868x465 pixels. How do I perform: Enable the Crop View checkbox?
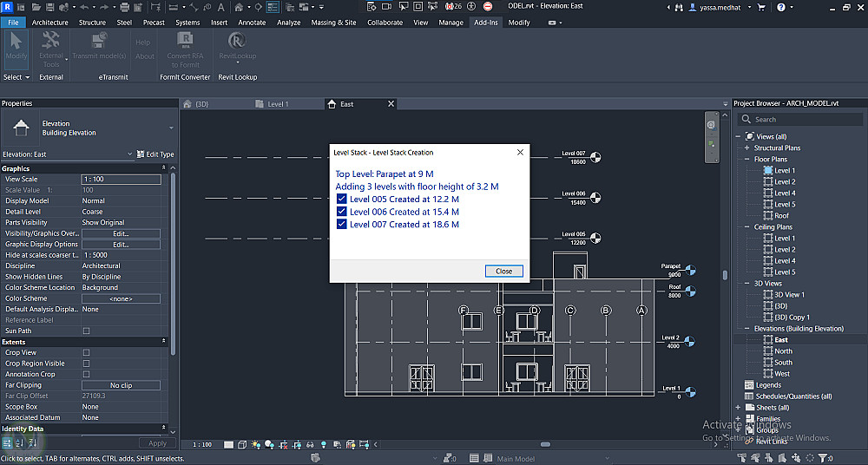pyautogui.click(x=86, y=353)
